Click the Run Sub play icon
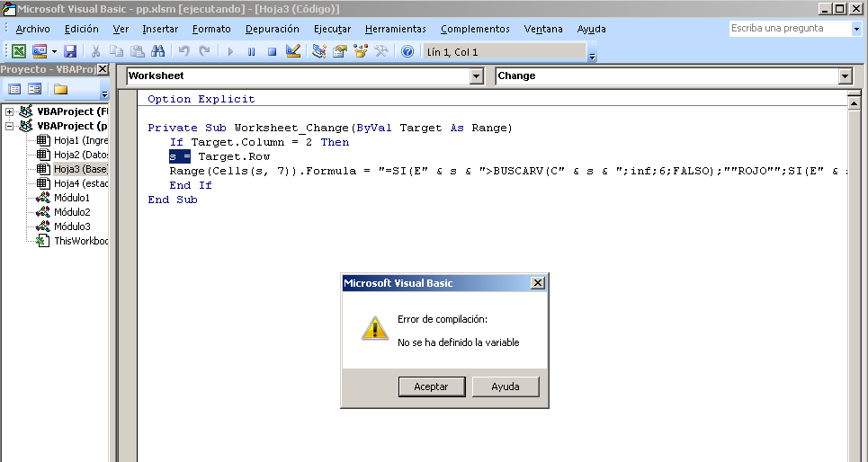Screen dimensions: 868x462 (230, 51)
